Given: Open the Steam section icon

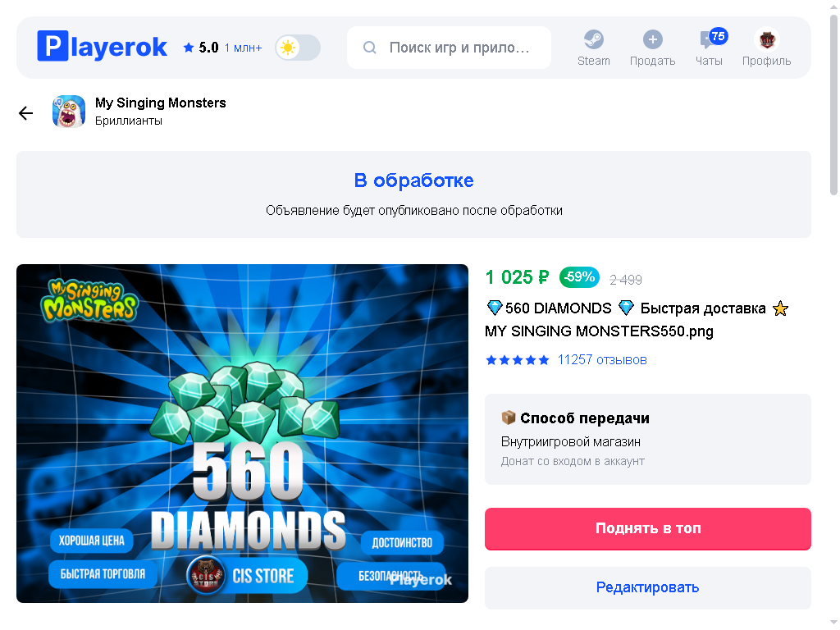Looking at the screenshot, I should [x=593, y=39].
